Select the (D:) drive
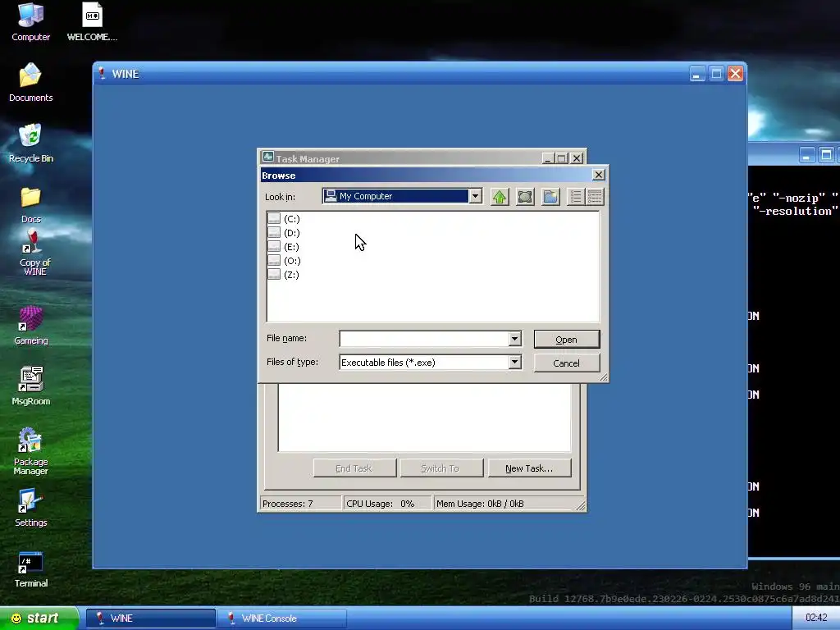This screenshot has width=840, height=630. (x=284, y=232)
